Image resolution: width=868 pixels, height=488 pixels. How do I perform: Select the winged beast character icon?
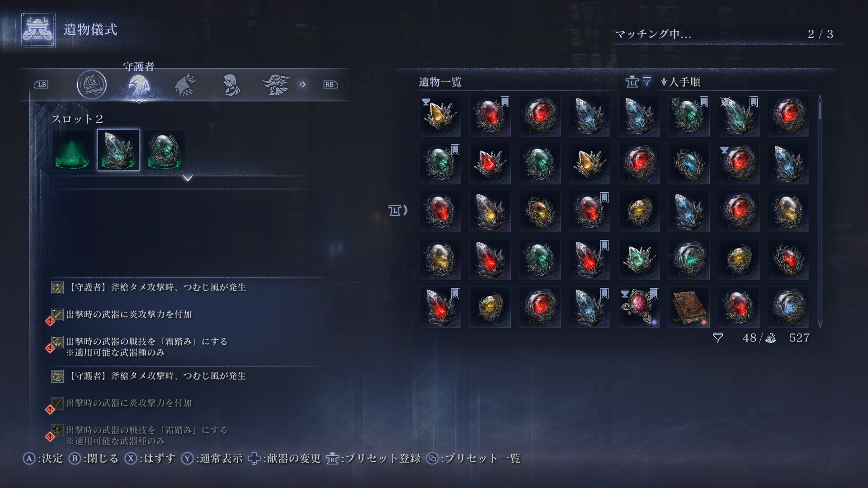(276, 84)
